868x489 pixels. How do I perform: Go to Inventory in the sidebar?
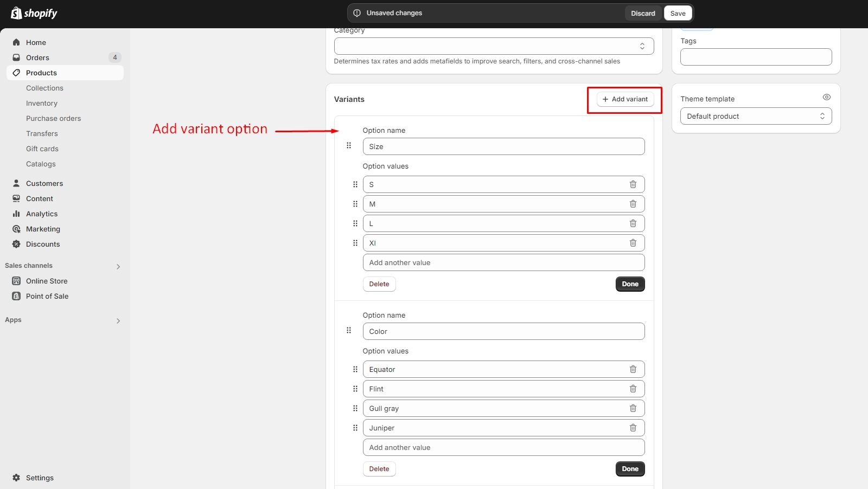[42, 103]
